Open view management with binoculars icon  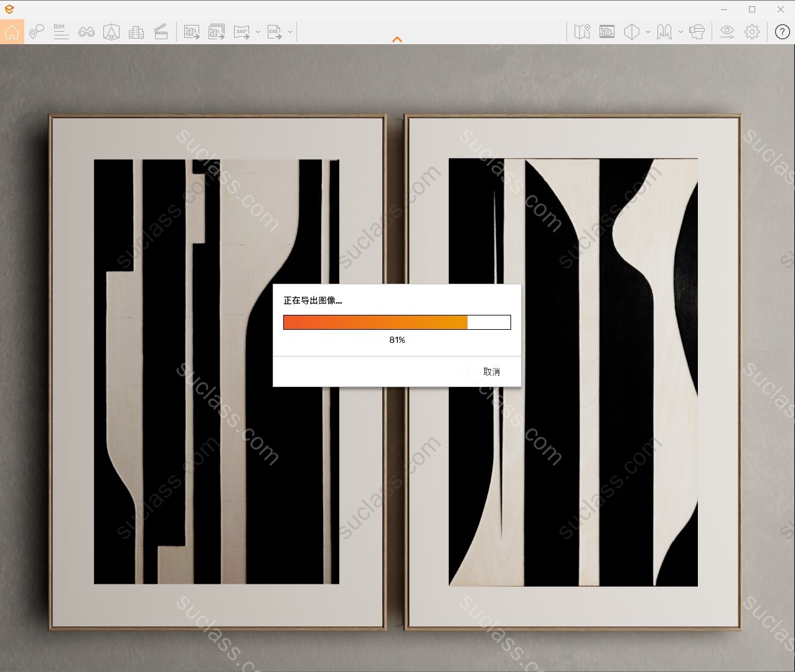click(x=86, y=32)
